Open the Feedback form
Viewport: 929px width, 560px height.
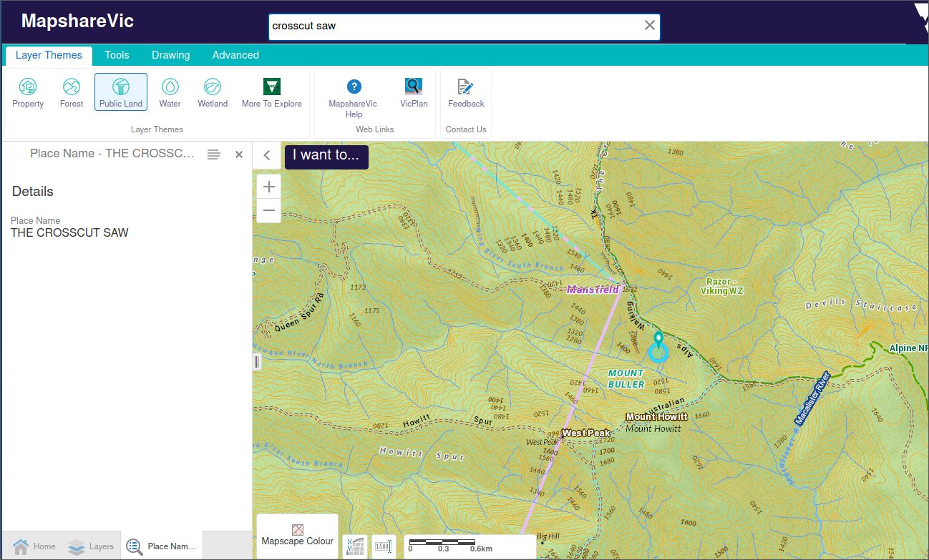coord(466,93)
